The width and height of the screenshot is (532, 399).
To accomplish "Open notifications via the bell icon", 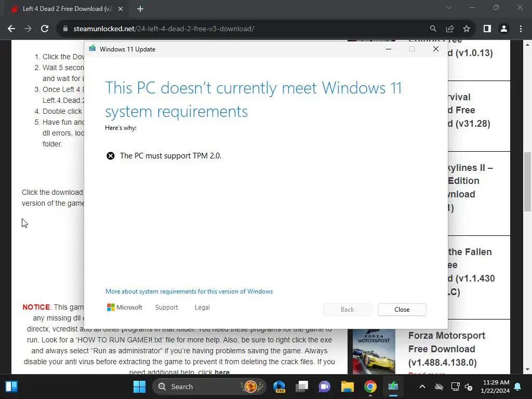I will 518,387.
